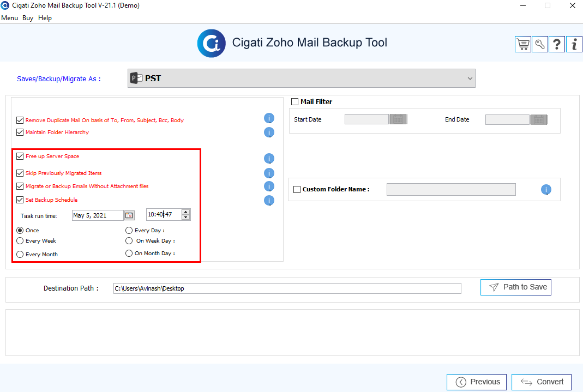Click the task run time clock field
The height and width of the screenshot is (392, 583).
(x=164, y=214)
